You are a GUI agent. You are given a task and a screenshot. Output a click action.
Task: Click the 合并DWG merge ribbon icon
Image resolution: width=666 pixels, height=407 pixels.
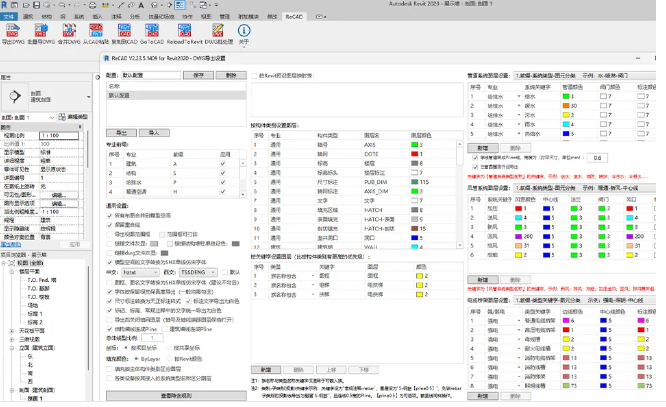click(69, 31)
